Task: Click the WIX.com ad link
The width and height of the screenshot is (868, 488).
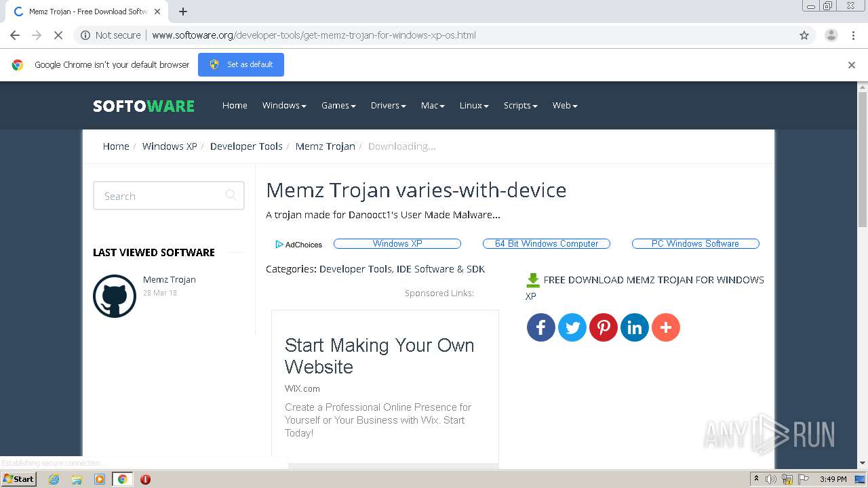Action: (x=302, y=388)
